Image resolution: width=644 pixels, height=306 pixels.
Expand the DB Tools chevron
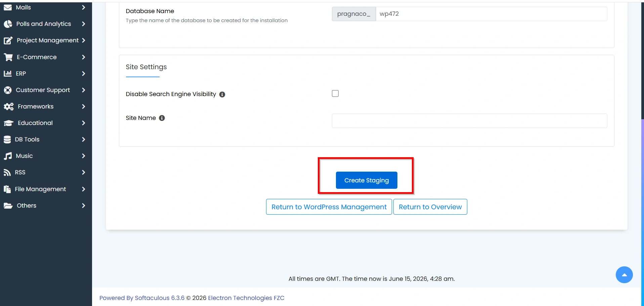(x=84, y=139)
